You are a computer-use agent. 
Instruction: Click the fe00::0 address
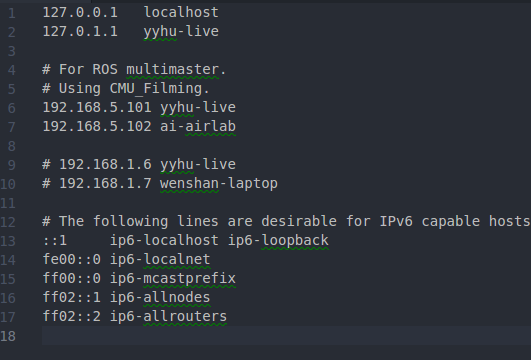click(72, 259)
